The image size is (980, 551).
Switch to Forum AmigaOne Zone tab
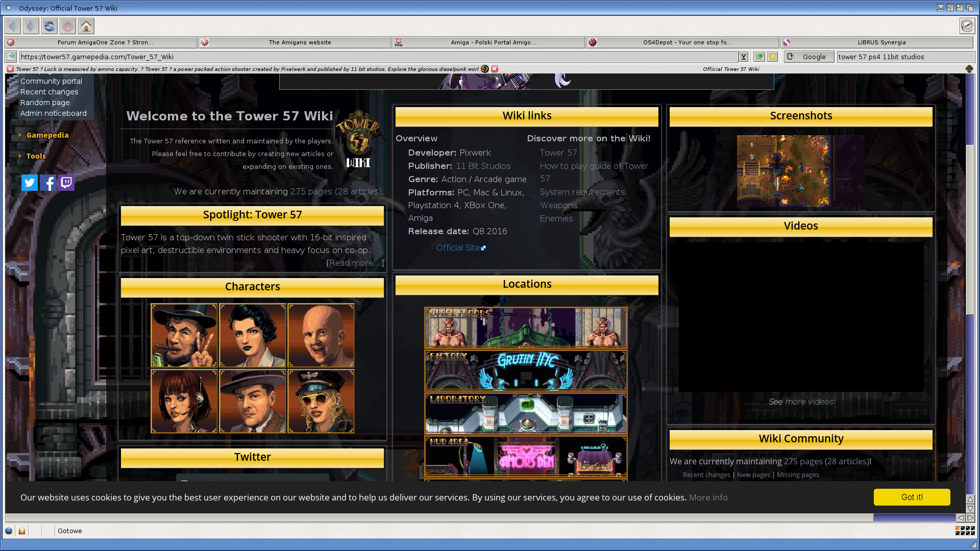point(101,42)
